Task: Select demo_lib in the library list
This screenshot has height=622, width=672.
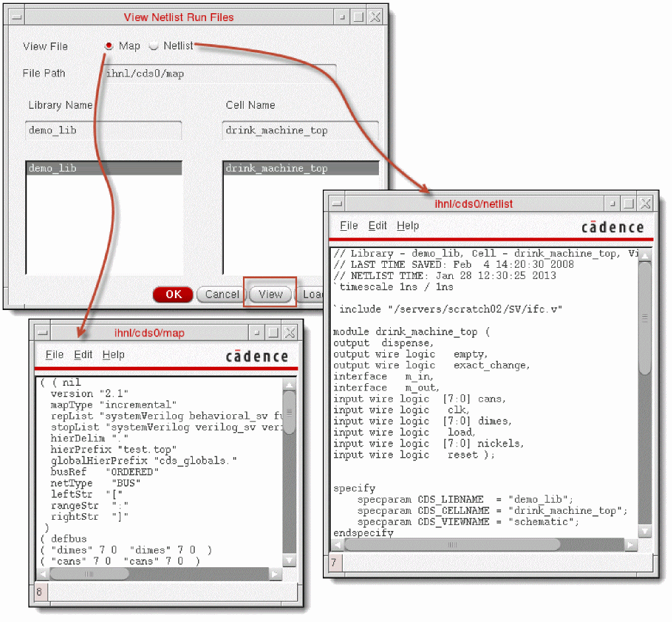Action: pyautogui.click(x=104, y=168)
